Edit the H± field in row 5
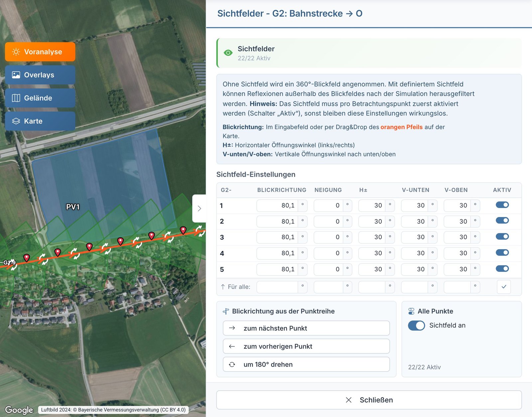532x417 pixels. click(372, 269)
